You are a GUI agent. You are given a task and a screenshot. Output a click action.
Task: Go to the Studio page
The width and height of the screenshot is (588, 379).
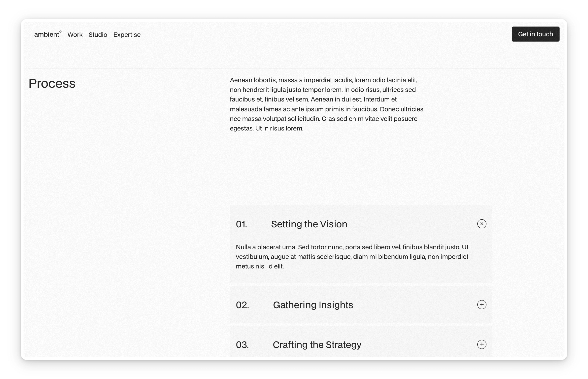pyautogui.click(x=98, y=35)
